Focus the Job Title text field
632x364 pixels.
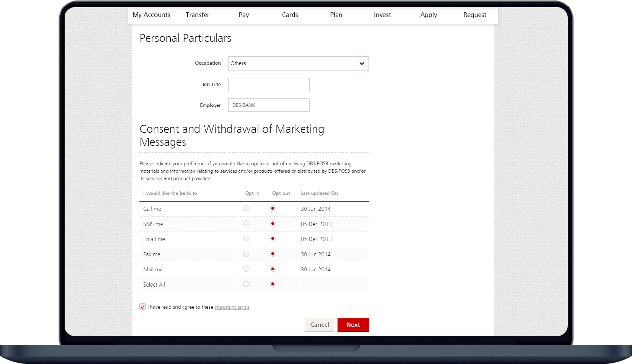click(x=269, y=84)
